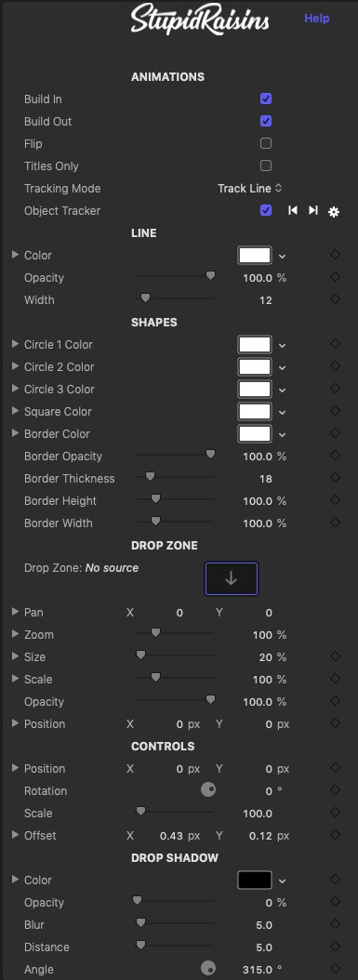Screen dimensions: 358x980
Task: Click the Drop Zone source well arrow
Action: point(232,578)
